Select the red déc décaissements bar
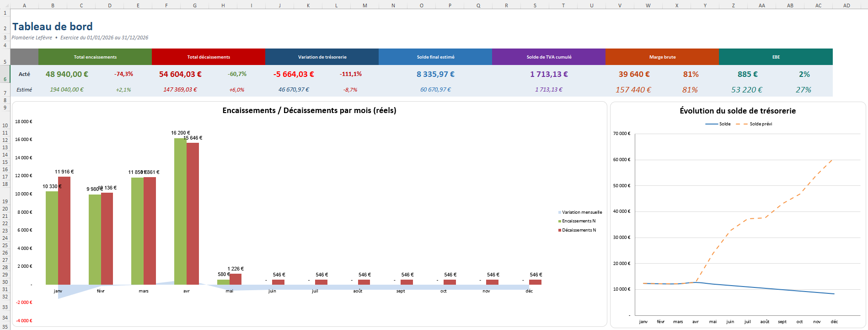 [536, 282]
